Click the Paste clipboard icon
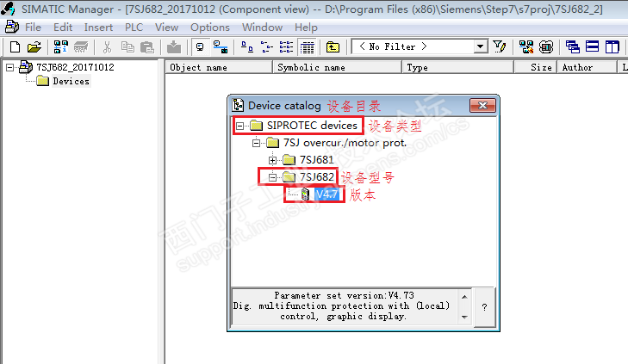 (x=147, y=47)
